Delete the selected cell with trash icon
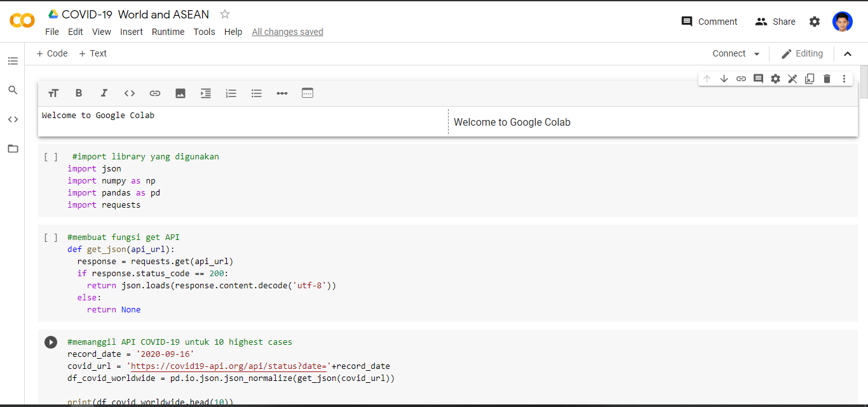The image size is (868, 407). point(827,79)
